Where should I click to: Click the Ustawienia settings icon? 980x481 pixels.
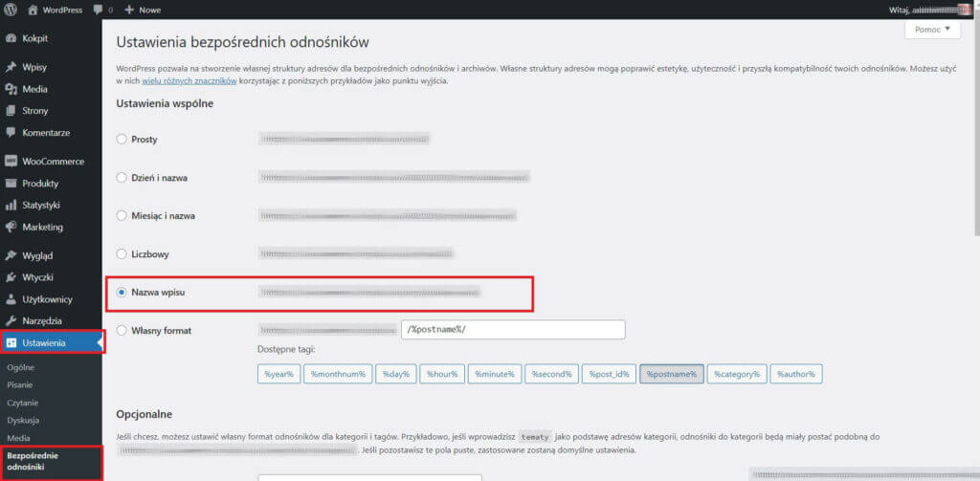(x=11, y=343)
